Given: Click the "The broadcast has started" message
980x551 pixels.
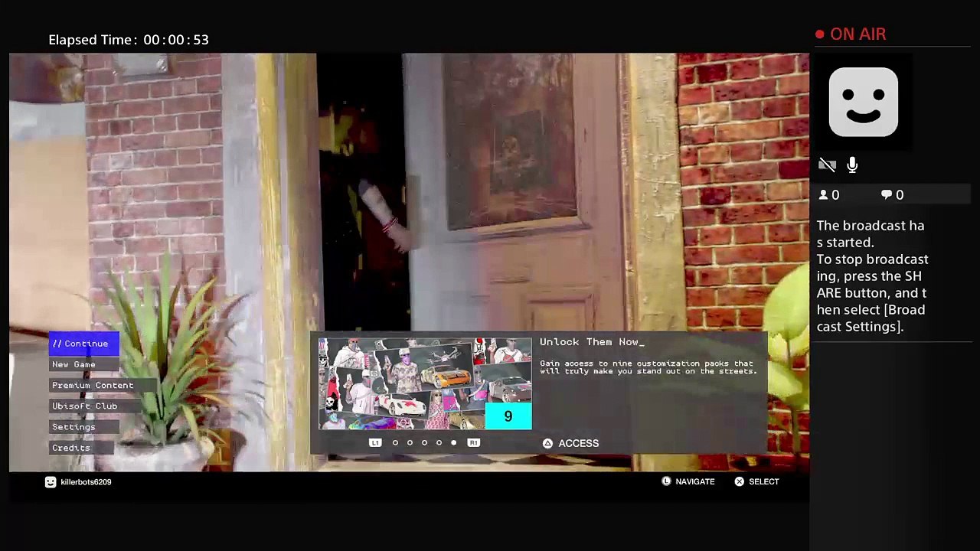Looking at the screenshot, I should click(871, 234).
